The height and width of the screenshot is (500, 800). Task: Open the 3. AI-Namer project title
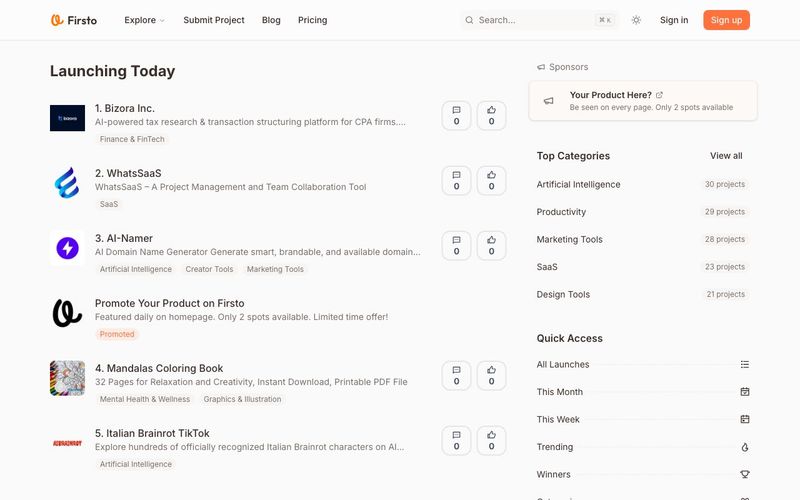click(x=124, y=238)
